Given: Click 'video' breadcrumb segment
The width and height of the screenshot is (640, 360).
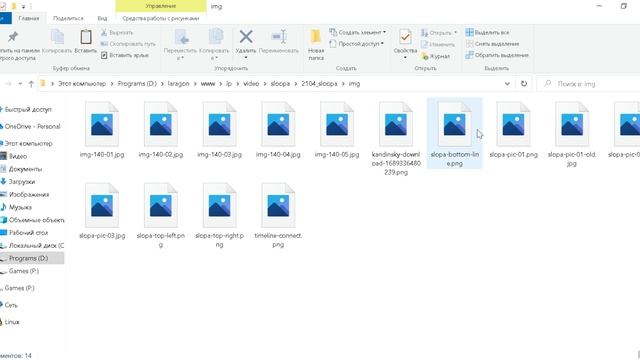Looking at the screenshot, I should tap(251, 84).
